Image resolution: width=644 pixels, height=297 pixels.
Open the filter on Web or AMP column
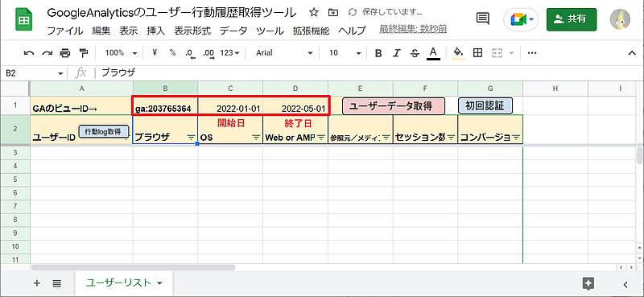coord(321,138)
